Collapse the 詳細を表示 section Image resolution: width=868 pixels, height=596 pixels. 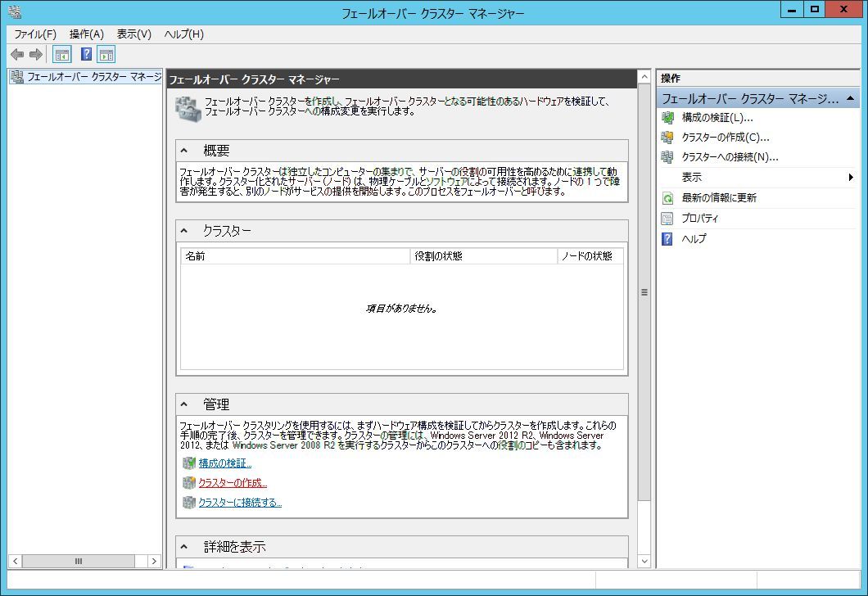[x=184, y=547]
